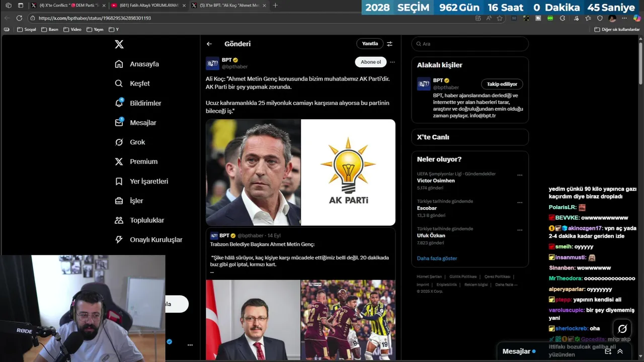Open the Ali Koç photo

tap(253, 172)
